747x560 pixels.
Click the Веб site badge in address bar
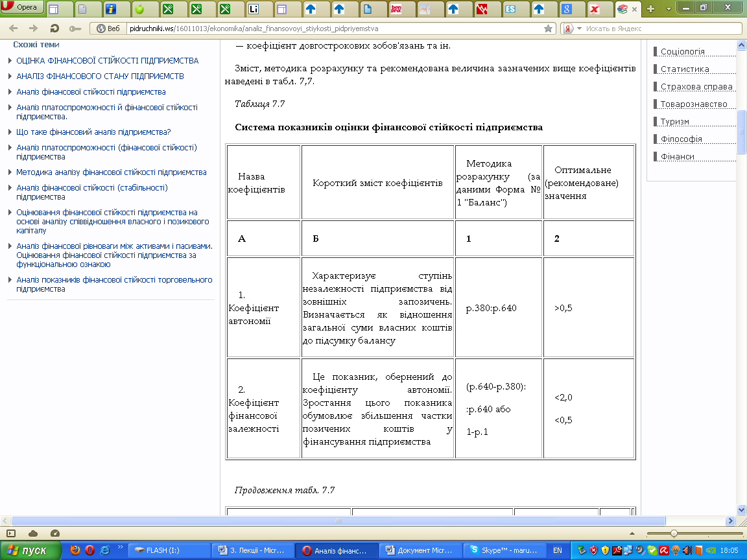click(x=108, y=29)
